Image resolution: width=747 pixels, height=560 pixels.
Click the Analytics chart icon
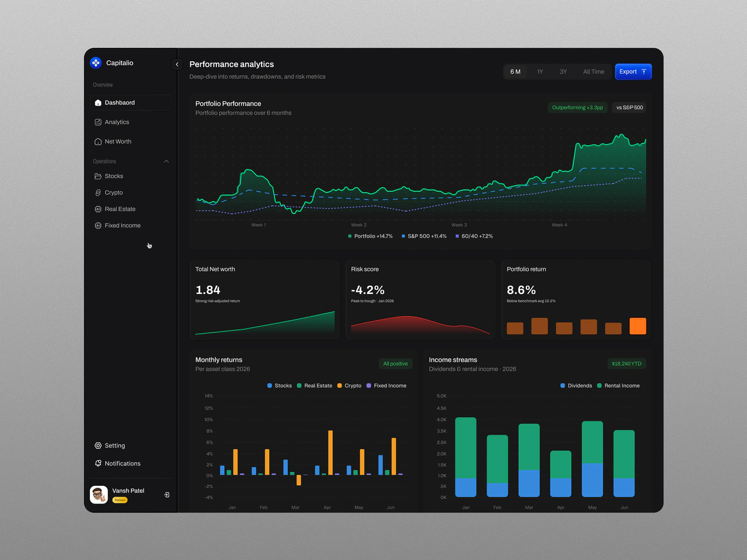[x=98, y=122]
